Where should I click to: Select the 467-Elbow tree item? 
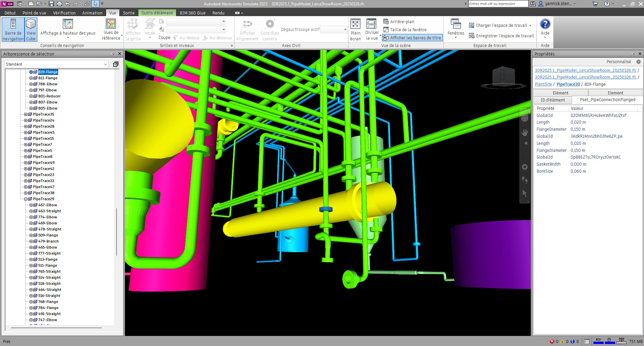(48, 205)
